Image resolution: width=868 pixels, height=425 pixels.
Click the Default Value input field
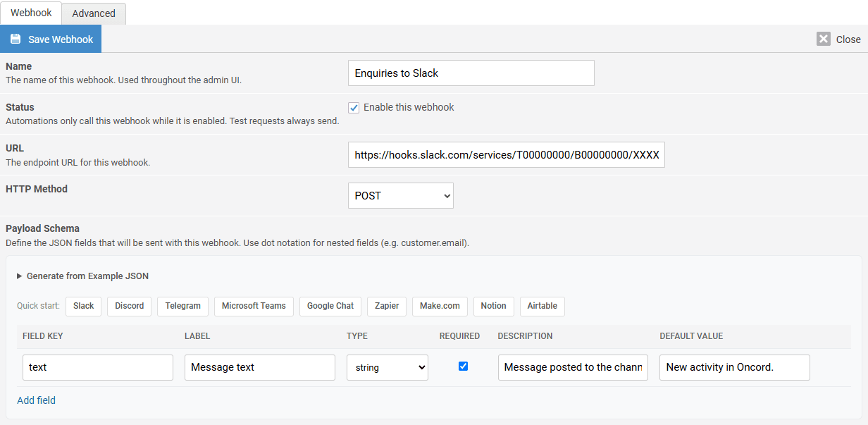[x=735, y=367]
